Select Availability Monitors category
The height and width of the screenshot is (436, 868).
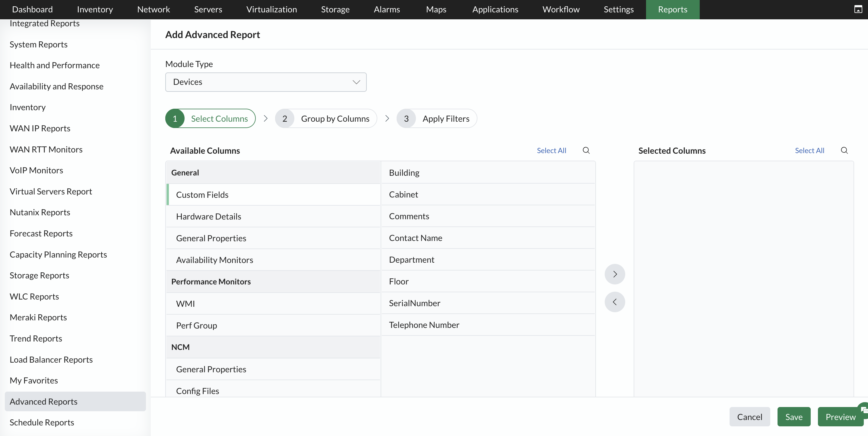(x=273, y=260)
